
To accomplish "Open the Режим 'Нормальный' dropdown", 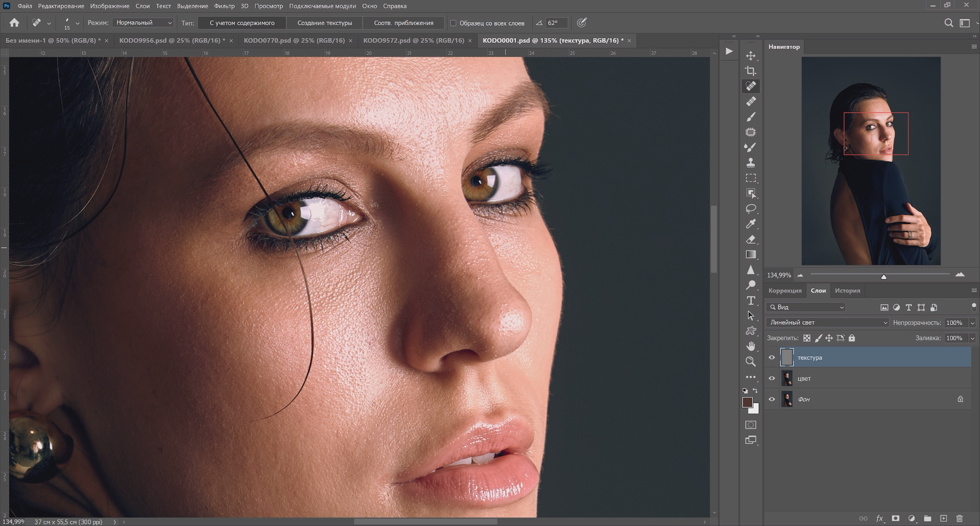I will (143, 23).
